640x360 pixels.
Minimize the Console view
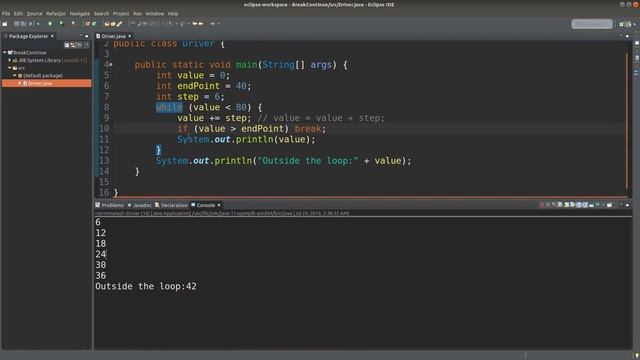(x=621, y=205)
